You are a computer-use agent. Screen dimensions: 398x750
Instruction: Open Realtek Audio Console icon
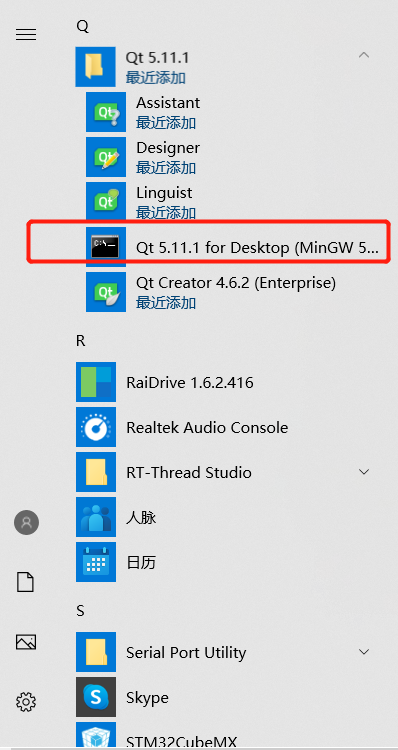click(96, 427)
